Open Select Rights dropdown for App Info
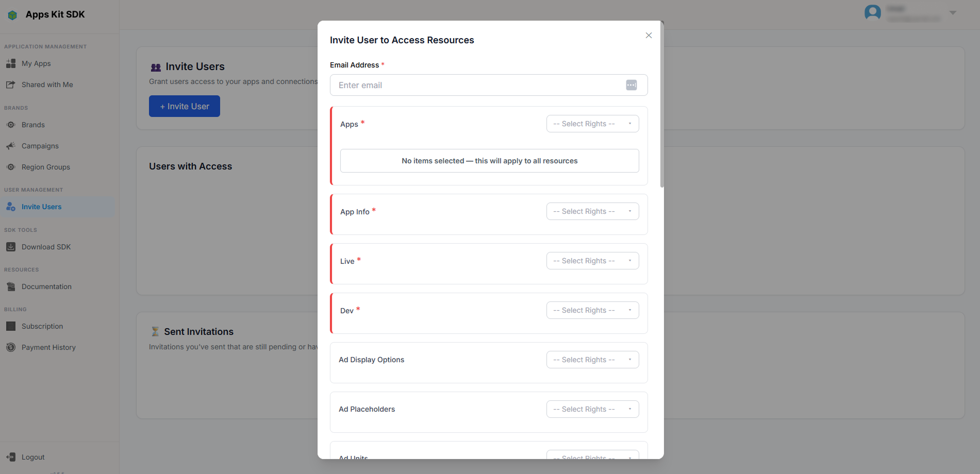The image size is (980, 474). point(593,211)
